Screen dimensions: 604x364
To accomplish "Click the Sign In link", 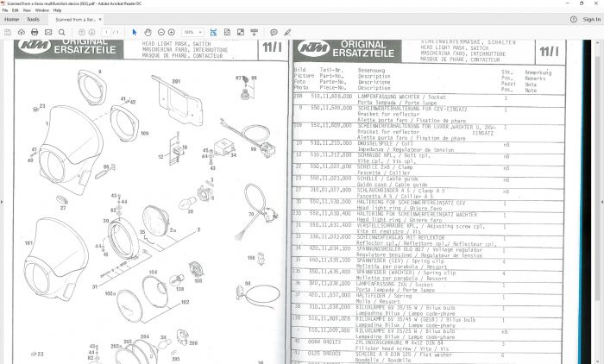I will (591, 18).
